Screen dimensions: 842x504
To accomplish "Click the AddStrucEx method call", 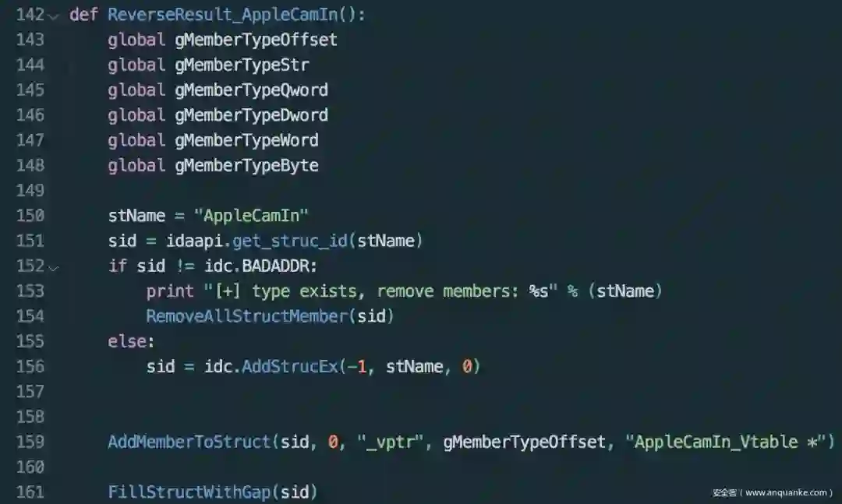I will click(x=290, y=367).
